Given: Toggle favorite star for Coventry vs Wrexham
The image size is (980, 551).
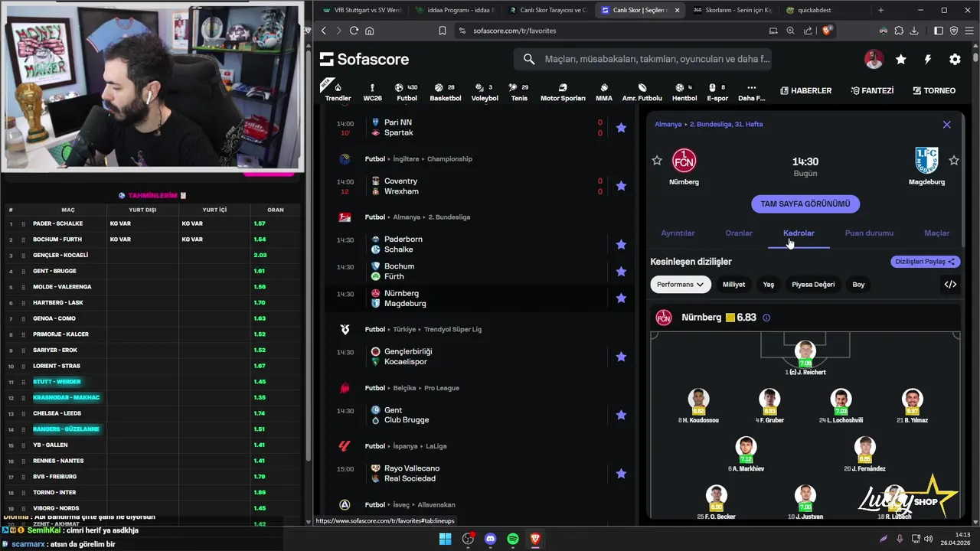Looking at the screenshot, I should click(x=621, y=186).
